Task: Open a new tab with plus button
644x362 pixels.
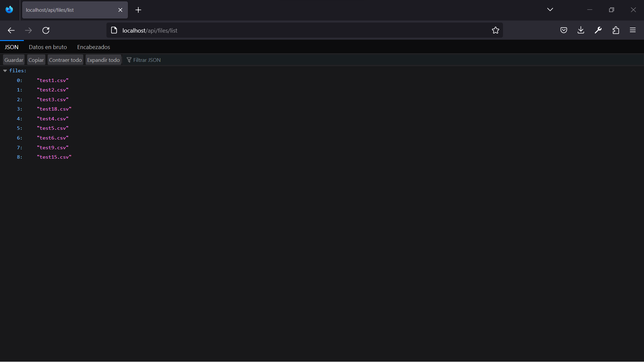Action: pos(138,10)
